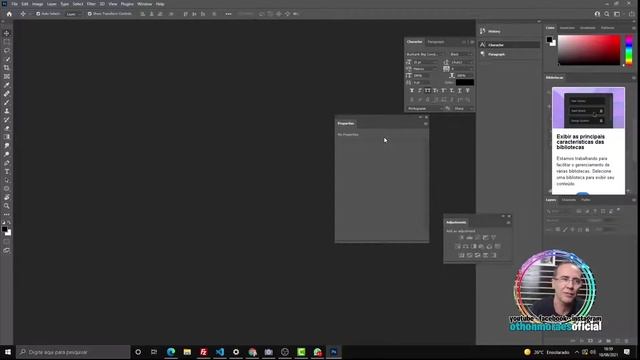The height and width of the screenshot is (360, 640).
Task: Open the Character language dropdown
Action: pyautogui.click(x=424, y=109)
